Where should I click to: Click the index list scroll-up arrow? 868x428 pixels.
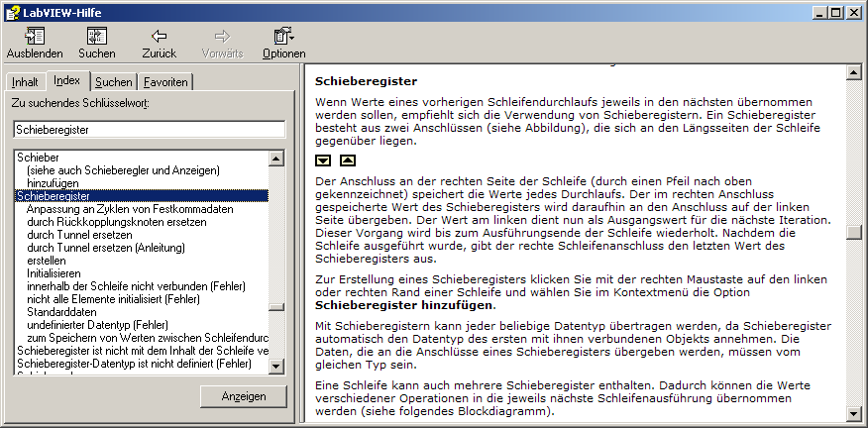[276, 158]
